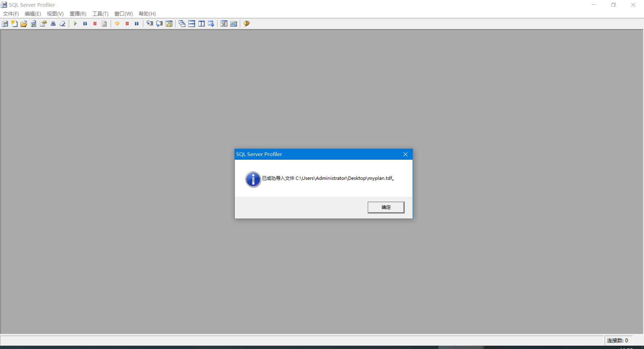The width and height of the screenshot is (644, 349).
Task: Pause the selected trace with first blue pause icon
Action: tap(85, 23)
